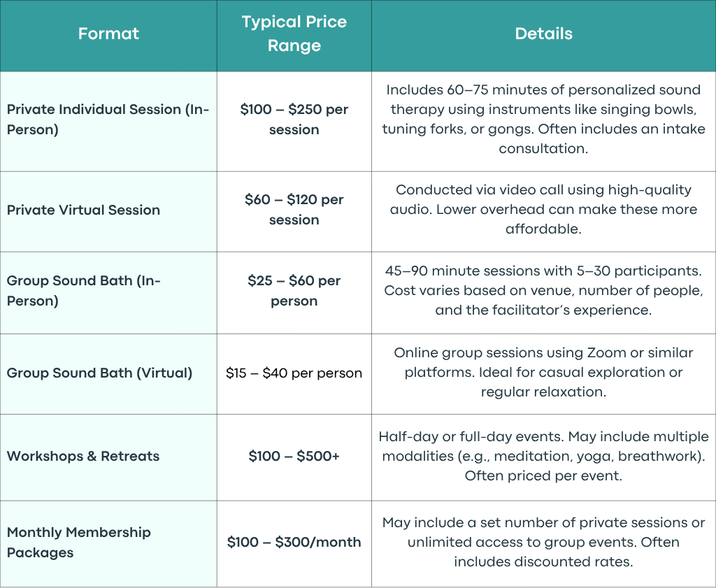Click details mentioning singing bowls and gongs

(x=543, y=120)
